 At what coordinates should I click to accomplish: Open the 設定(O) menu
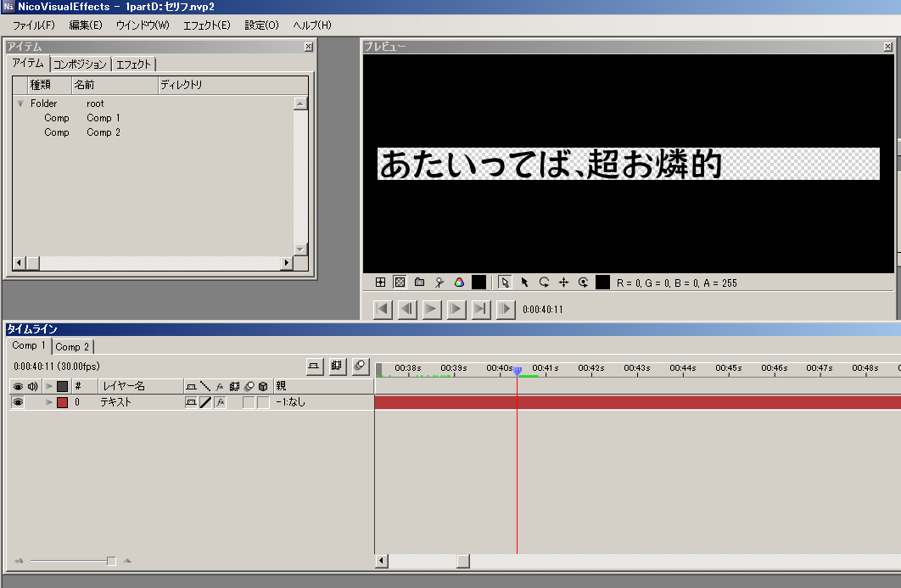pos(261,25)
